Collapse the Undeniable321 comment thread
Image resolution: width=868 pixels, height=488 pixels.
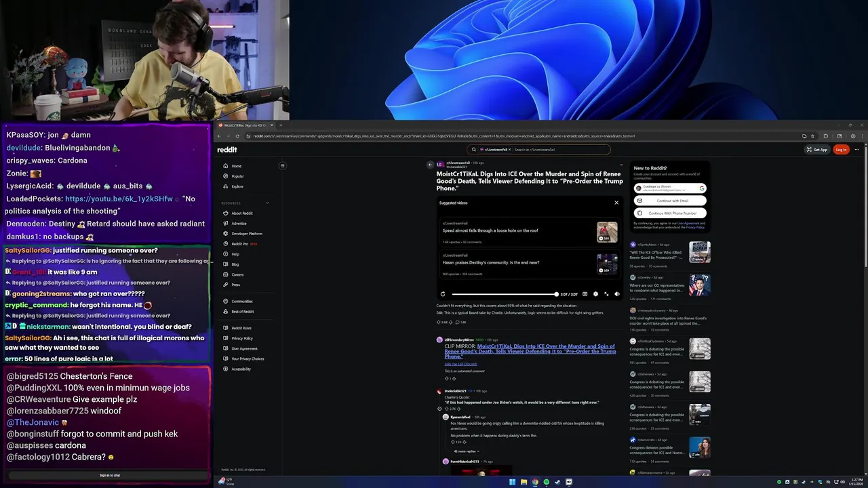(x=439, y=409)
